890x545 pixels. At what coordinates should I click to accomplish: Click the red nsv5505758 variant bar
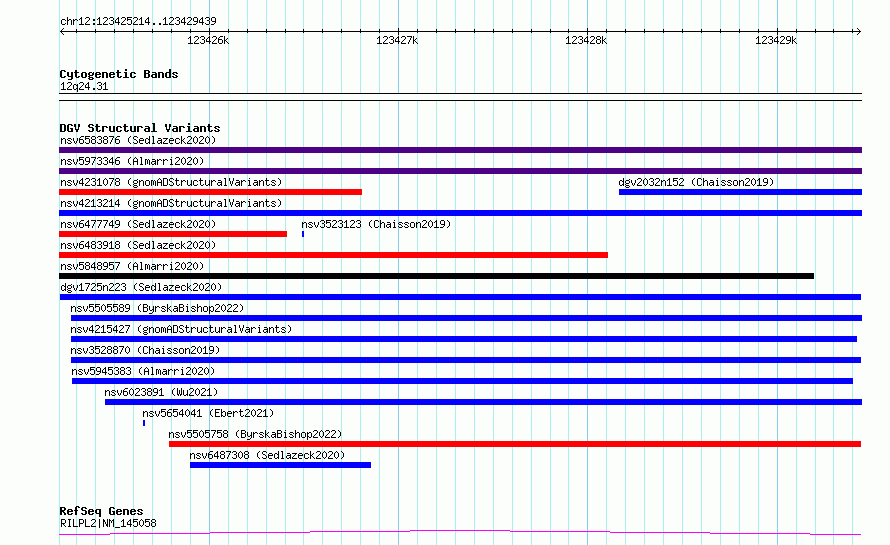(515, 444)
